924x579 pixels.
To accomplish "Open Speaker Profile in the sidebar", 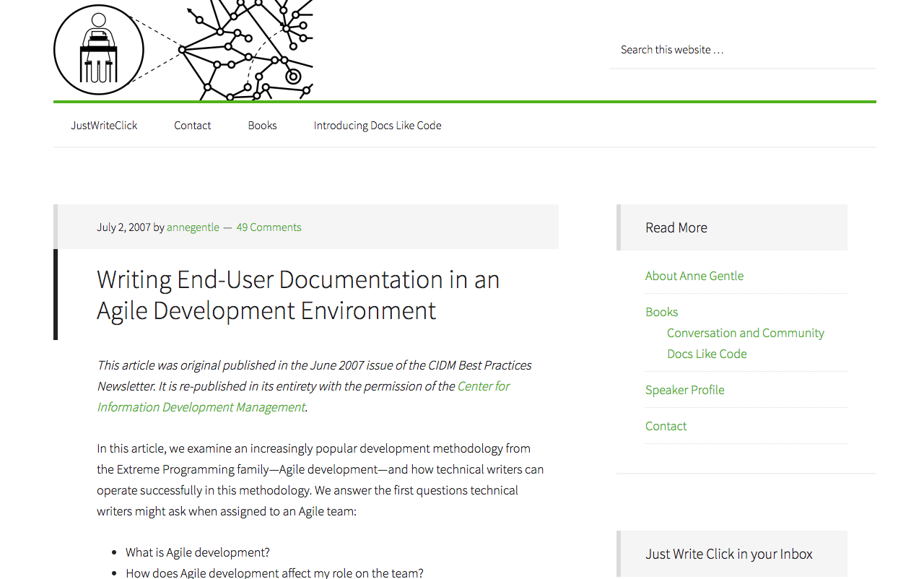I will coord(684,389).
